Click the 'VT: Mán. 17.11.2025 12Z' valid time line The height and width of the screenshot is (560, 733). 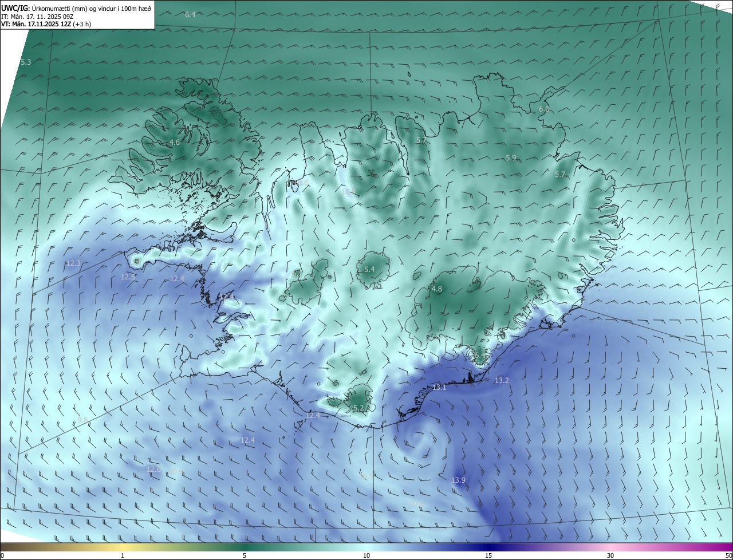[x=46, y=24]
